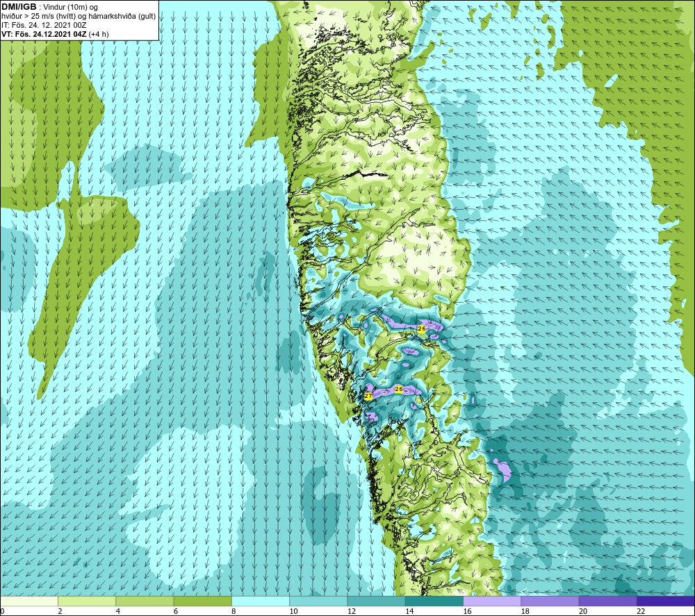Click the legend scale value 18
This screenshot has width=695, height=616.
(x=525, y=611)
